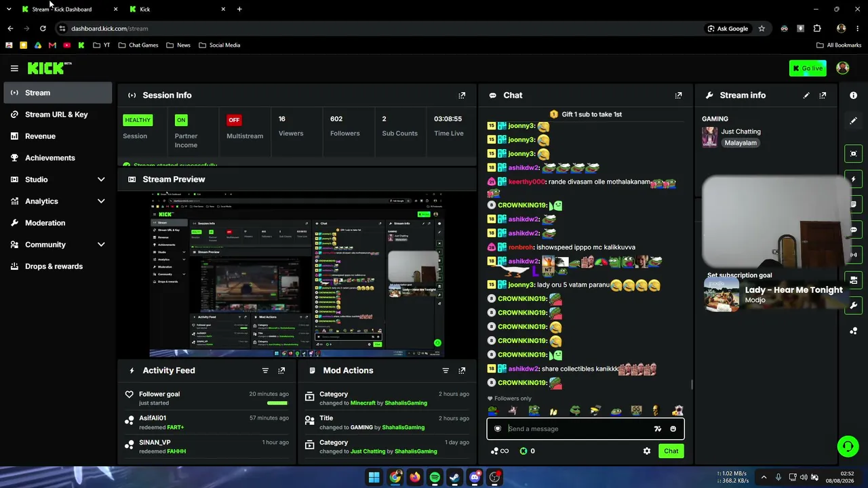868x488 pixels.
Task: Open chat settings gear
Action: 647,451
